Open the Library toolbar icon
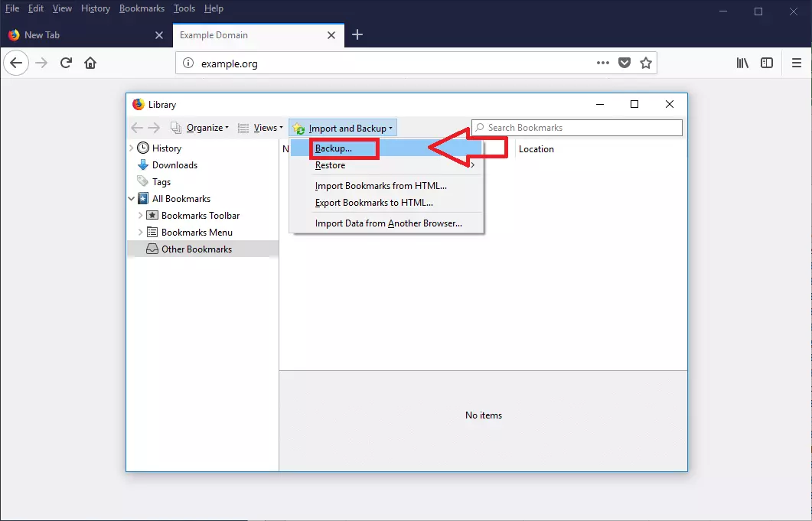Screen dimensions: 812x521 tap(742, 63)
